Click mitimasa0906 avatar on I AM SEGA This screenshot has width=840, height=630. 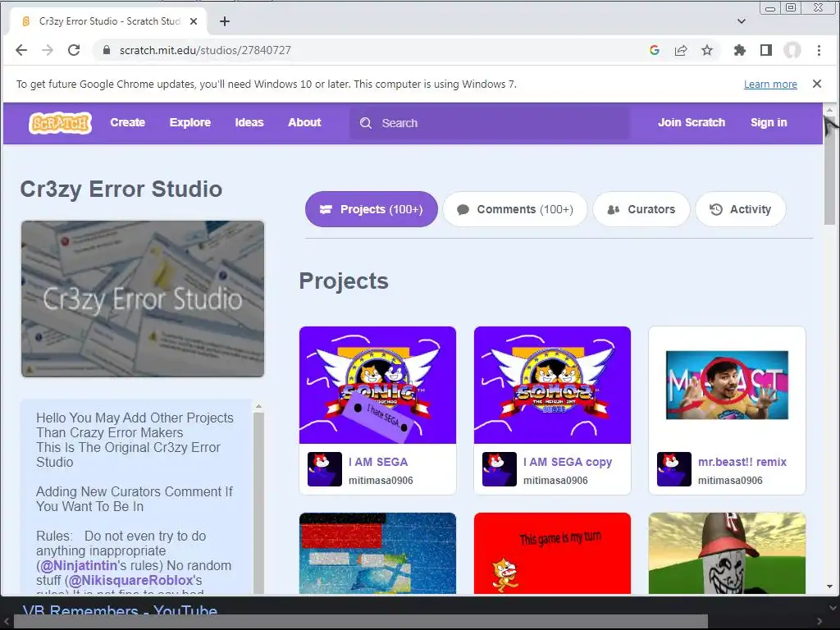pos(325,469)
